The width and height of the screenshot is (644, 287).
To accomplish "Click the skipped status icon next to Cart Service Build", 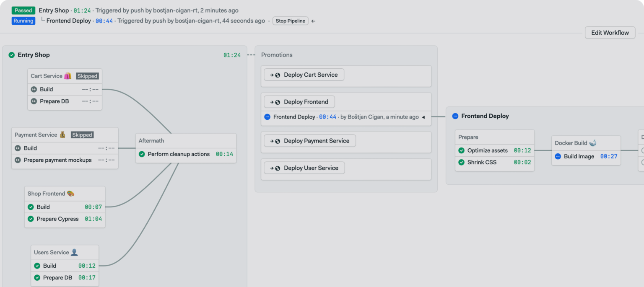I will coord(33,89).
